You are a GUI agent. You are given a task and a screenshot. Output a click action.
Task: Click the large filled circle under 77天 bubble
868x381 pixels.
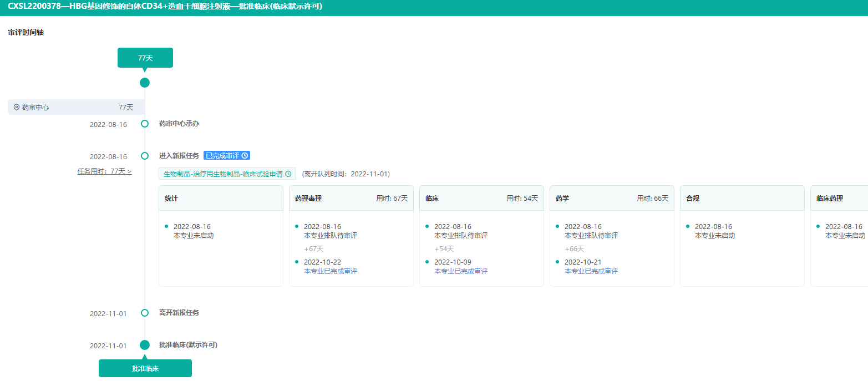[x=145, y=83]
